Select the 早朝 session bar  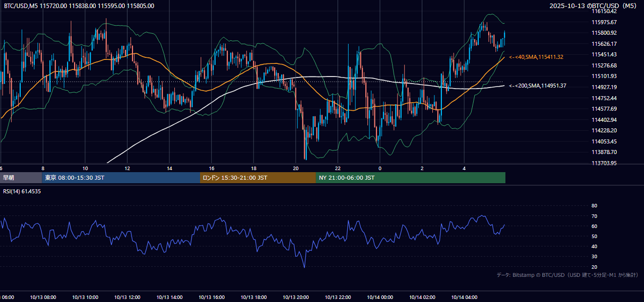pos(21,178)
